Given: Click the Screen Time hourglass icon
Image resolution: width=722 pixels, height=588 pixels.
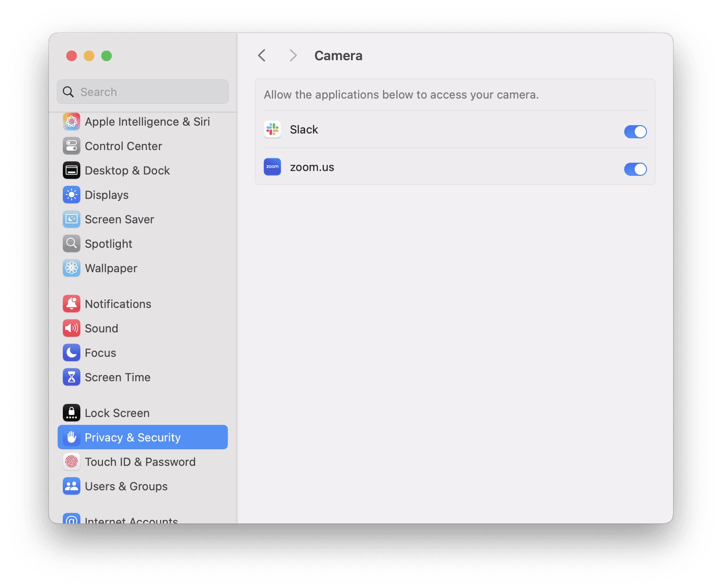Looking at the screenshot, I should 72,377.
